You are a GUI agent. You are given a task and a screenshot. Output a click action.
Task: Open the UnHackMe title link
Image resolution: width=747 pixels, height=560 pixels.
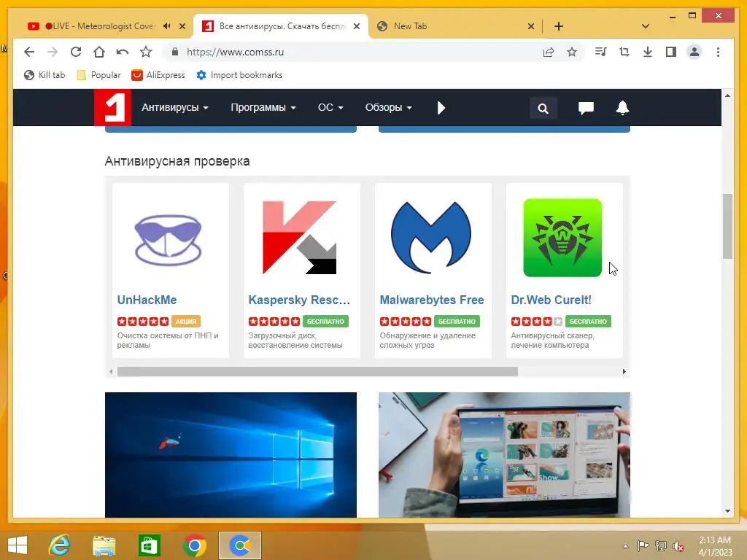pyautogui.click(x=147, y=300)
